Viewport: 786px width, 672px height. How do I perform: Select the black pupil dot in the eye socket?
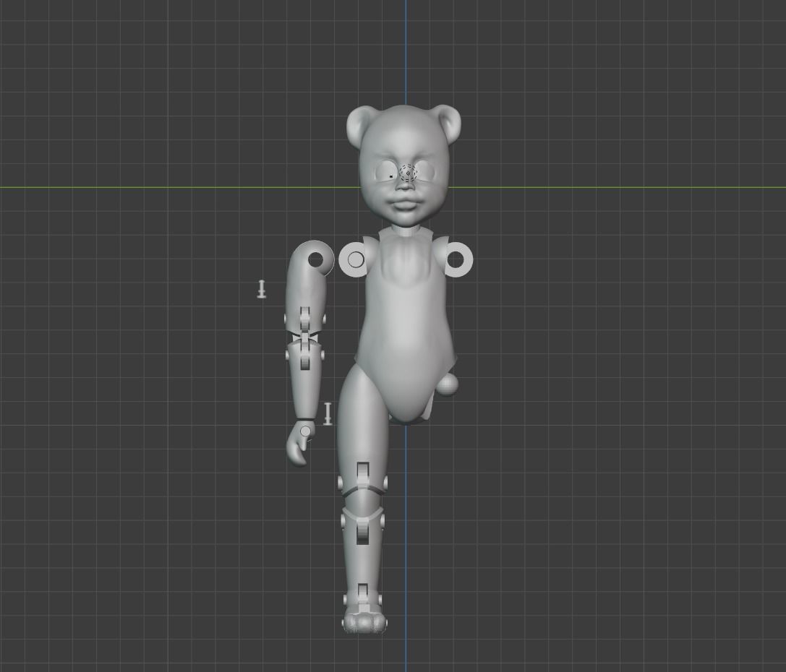[x=391, y=176]
